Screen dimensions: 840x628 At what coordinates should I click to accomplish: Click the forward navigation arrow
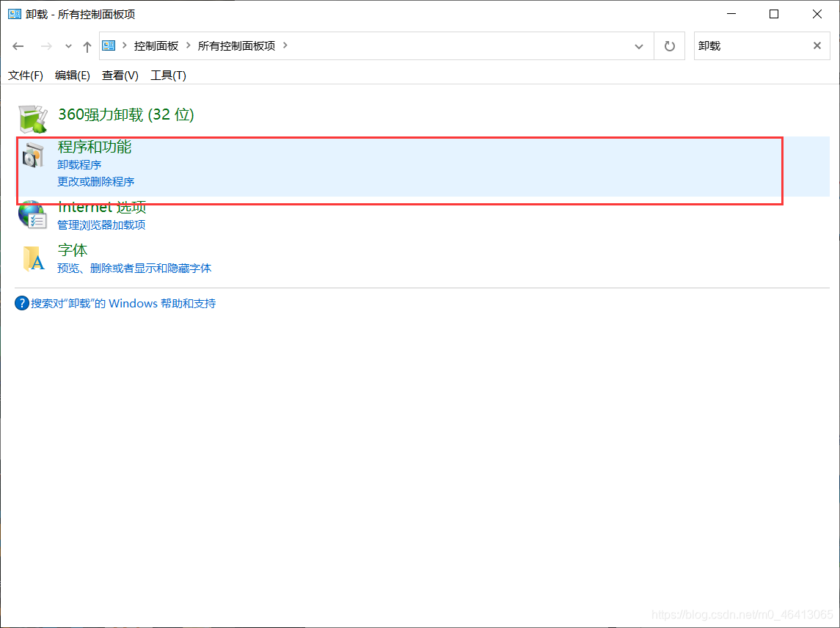[x=47, y=46]
